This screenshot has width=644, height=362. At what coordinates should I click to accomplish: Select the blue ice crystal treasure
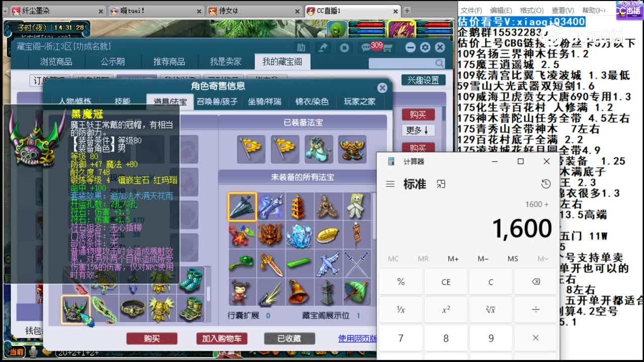coord(299,235)
